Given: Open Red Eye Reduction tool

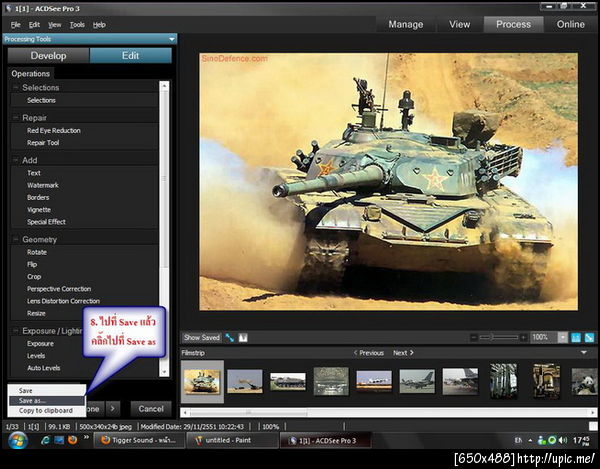Looking at the screenshot, I should pyautogui.click(x=54, y=130).
